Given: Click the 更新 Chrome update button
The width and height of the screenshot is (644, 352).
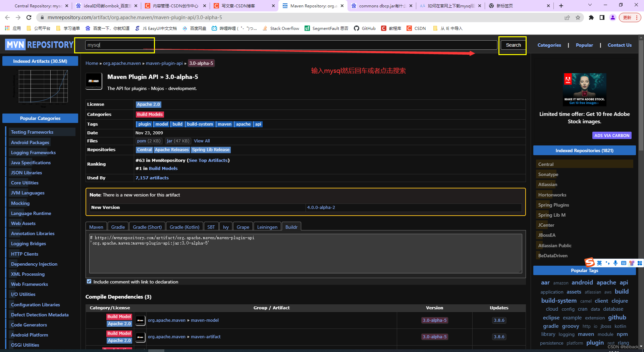Looking at the screenshot, I should pyautogui.click(x=630, y=17).
